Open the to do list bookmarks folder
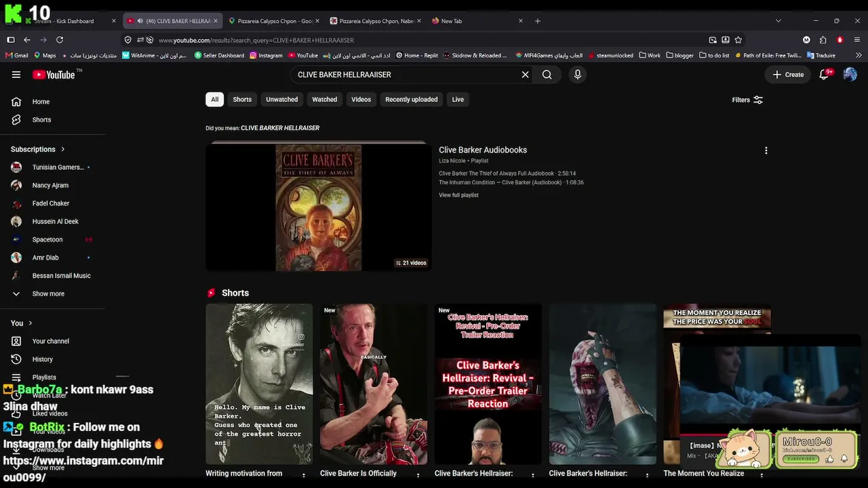868x488 pixels. coord(715,56)
